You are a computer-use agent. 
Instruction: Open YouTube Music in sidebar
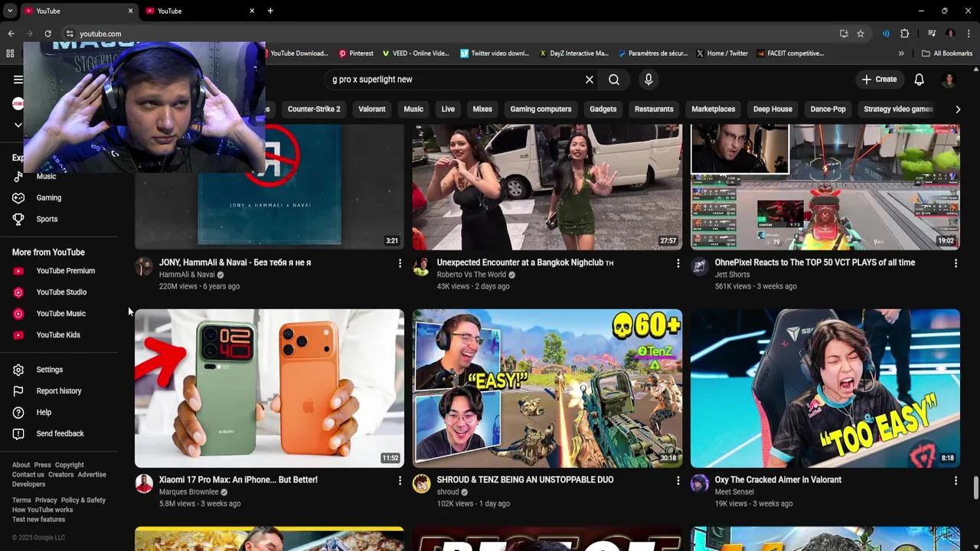point(60,314)
